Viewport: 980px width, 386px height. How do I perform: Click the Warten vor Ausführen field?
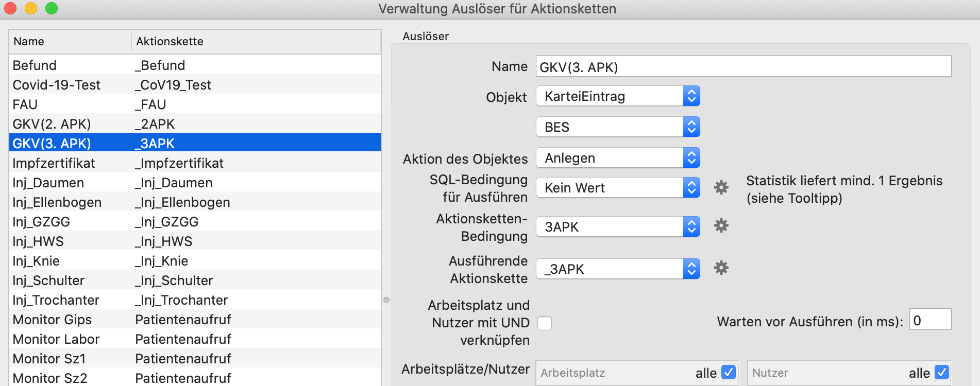point(930,320)
